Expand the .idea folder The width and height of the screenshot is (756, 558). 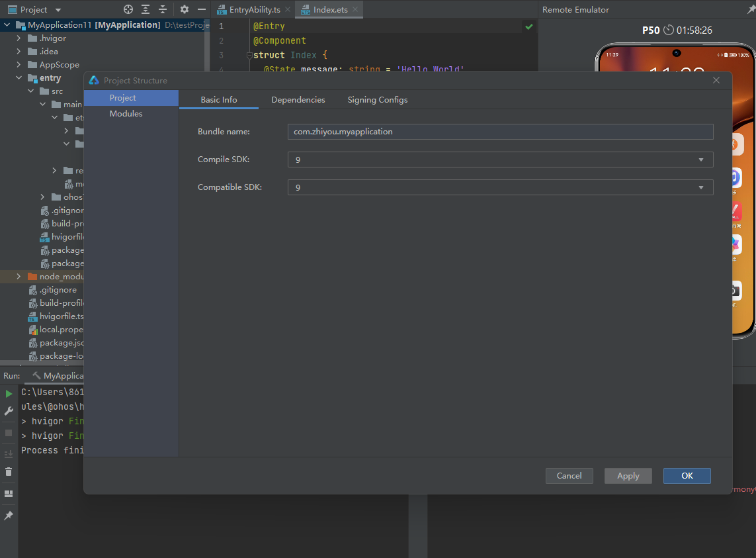(19, 51)
